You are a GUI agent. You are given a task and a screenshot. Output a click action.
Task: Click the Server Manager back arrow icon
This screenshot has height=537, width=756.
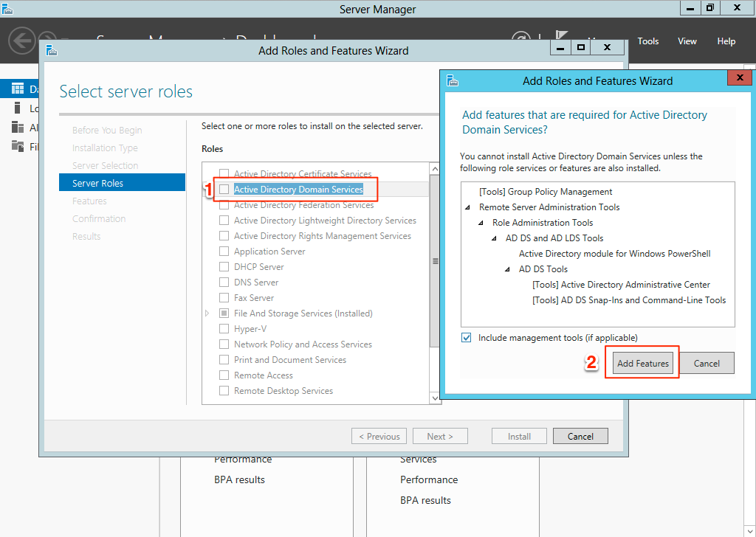click(x=22, y=41)
